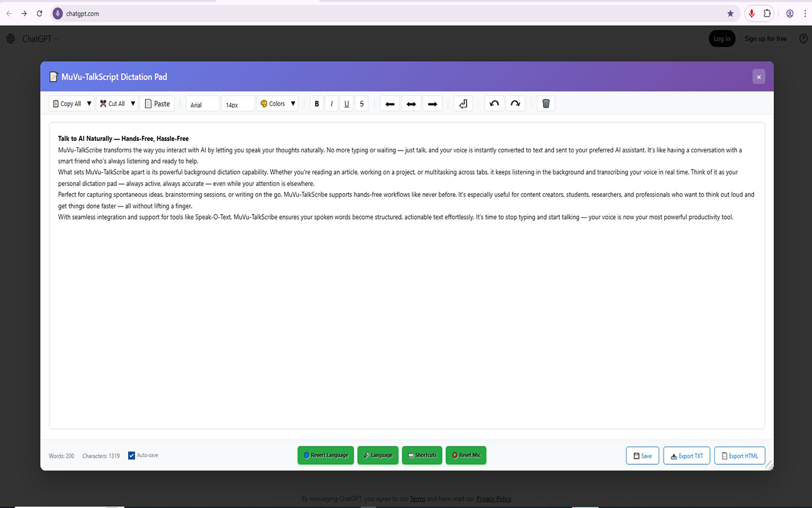
Task: Click the Revert Language button
Action: 325,455
